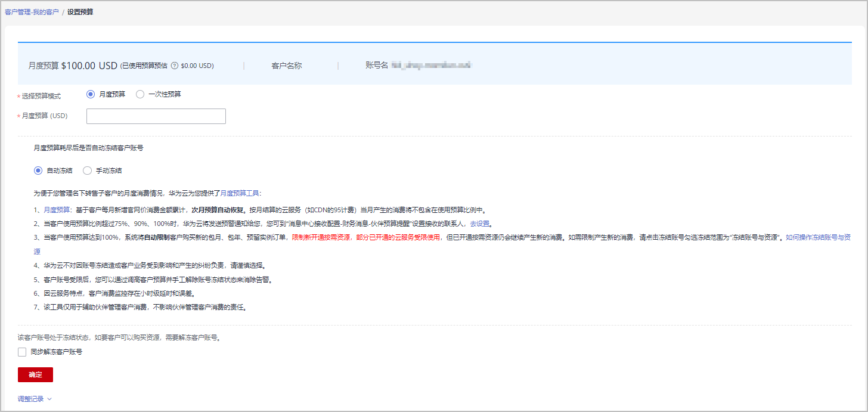Choose the 一次性预算 budget mode
868x412 pixels.
140,94
